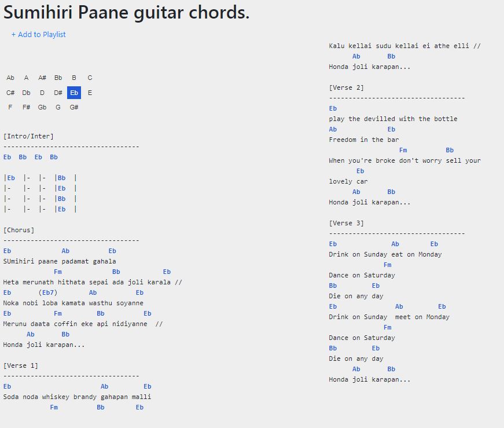Click the highlighted Eb key button
The width and height of the screenshot is (504, 428).
coord(74,93)
